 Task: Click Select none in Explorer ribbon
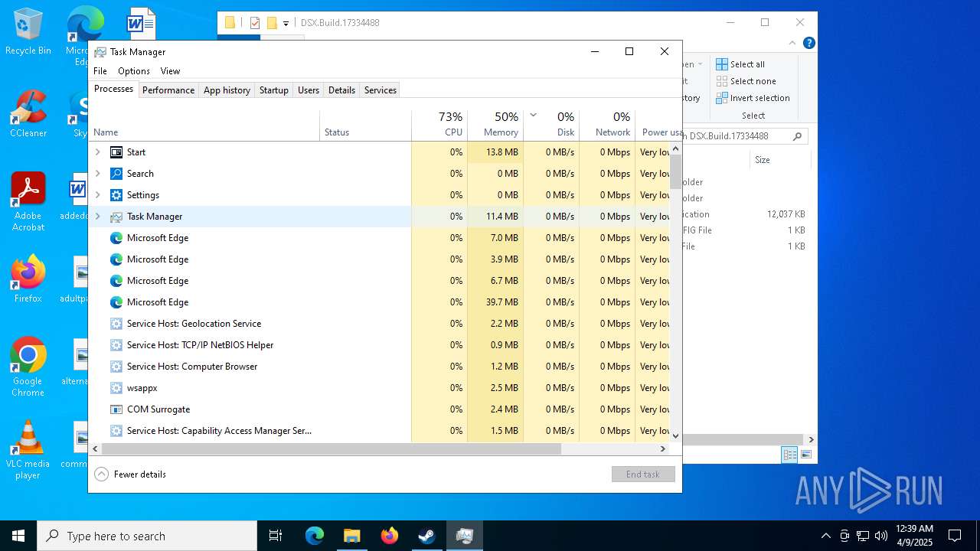746,81
